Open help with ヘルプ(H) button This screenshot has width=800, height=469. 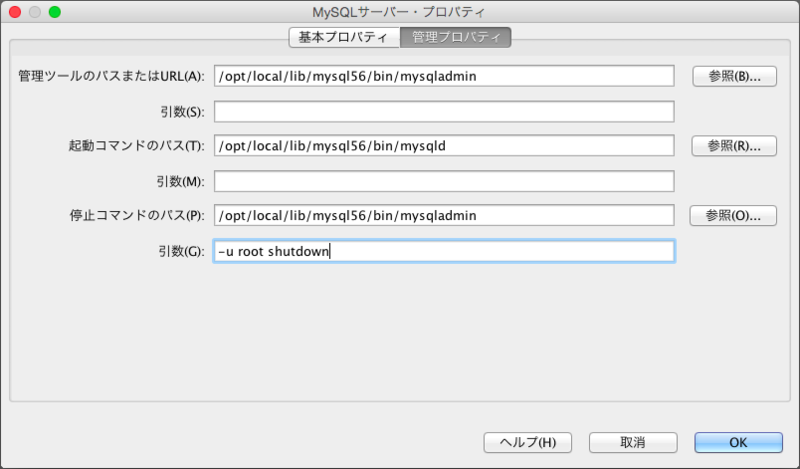point(528,442)
